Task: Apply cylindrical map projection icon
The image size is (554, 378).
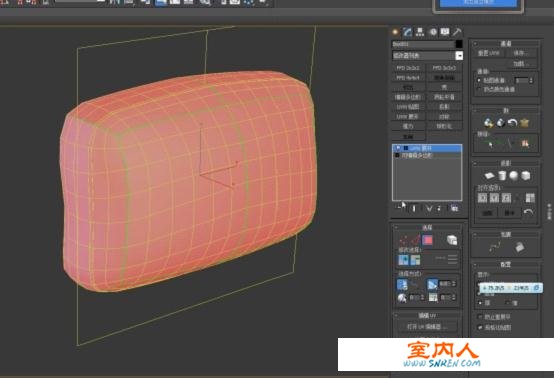Action: pos(502,175)
